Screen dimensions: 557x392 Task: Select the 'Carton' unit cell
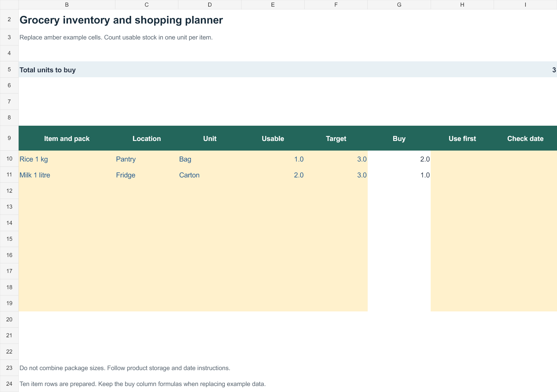(210, 175)
